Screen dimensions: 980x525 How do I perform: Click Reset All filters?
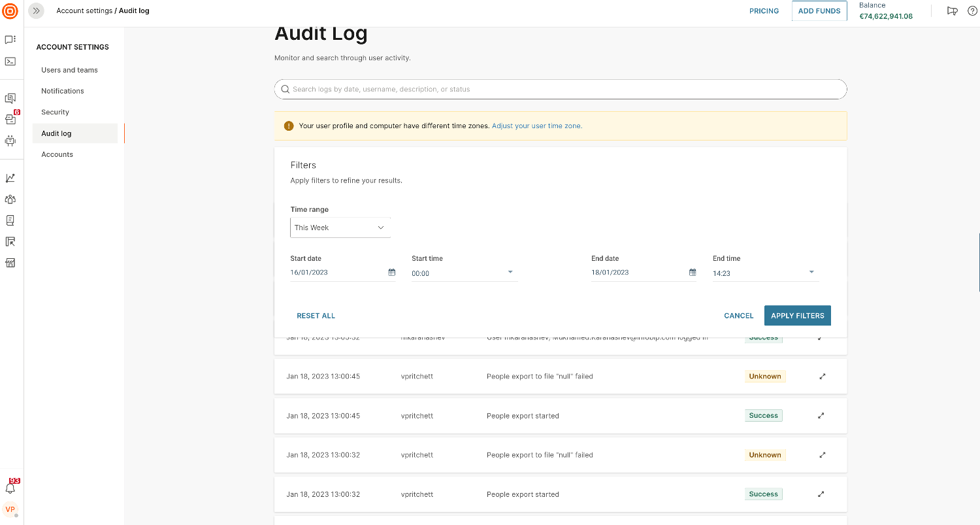(316, 316)
